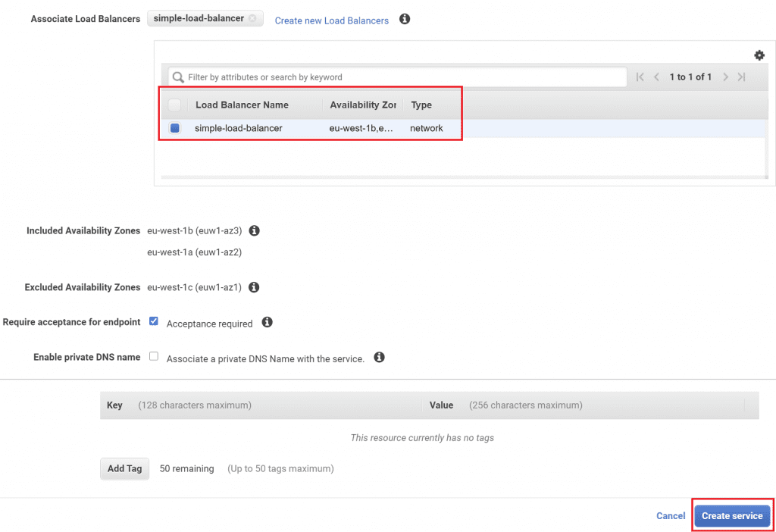Click the Create service button
Viewport: 776px width, 532px height.
tap(731, 515)
